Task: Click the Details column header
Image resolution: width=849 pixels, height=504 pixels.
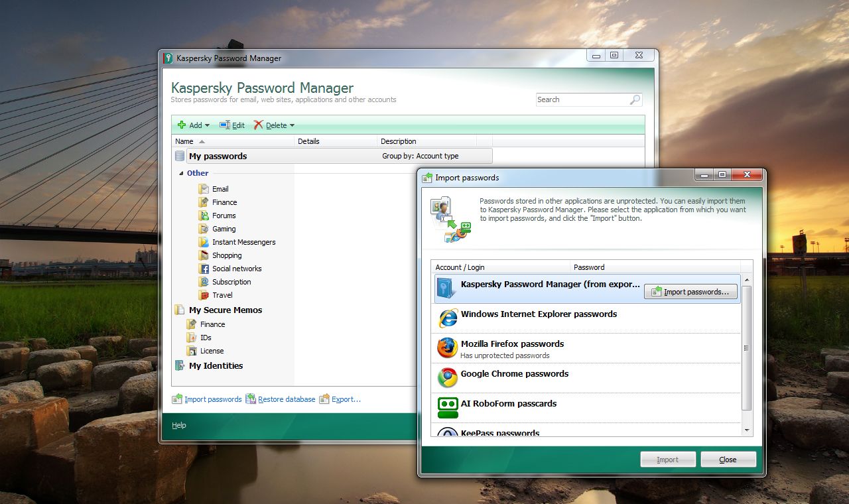Action: pos(336,141)
